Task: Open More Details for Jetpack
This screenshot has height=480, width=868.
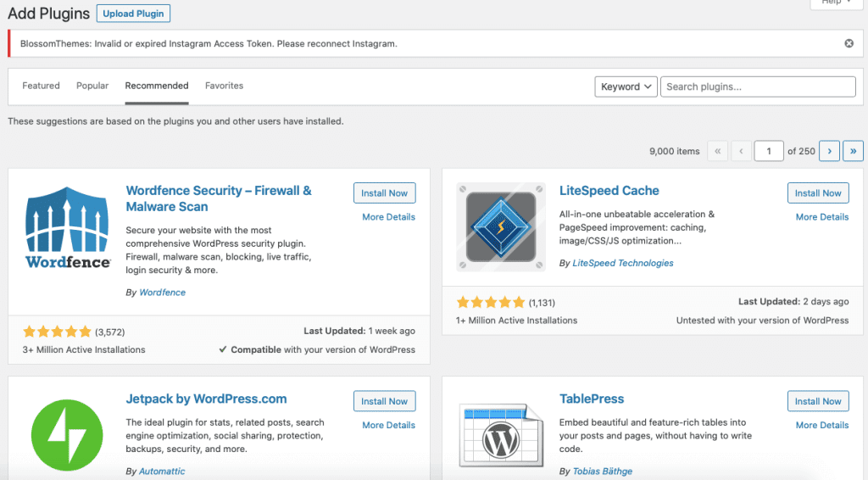Action: (x=388, y=425)
